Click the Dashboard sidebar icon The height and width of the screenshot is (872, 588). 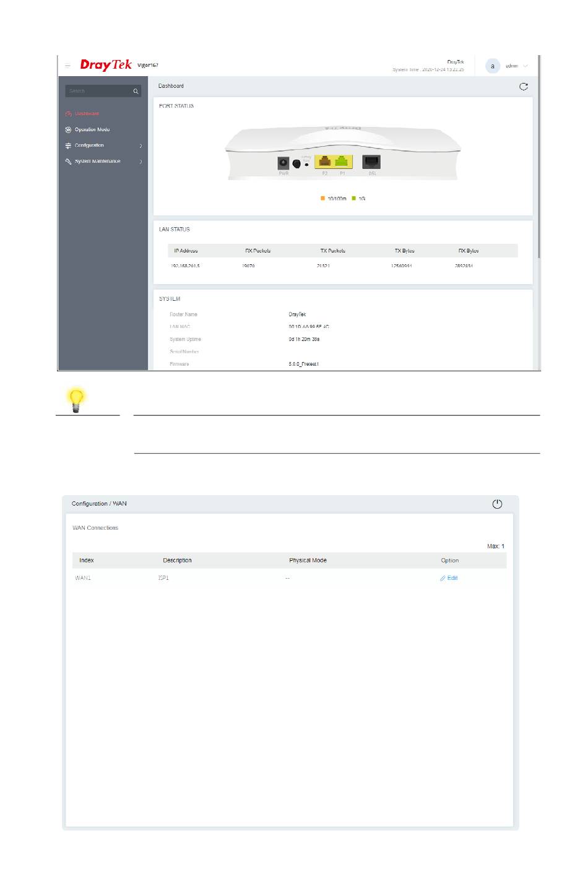pyautogui.click(x=68, y=114)
